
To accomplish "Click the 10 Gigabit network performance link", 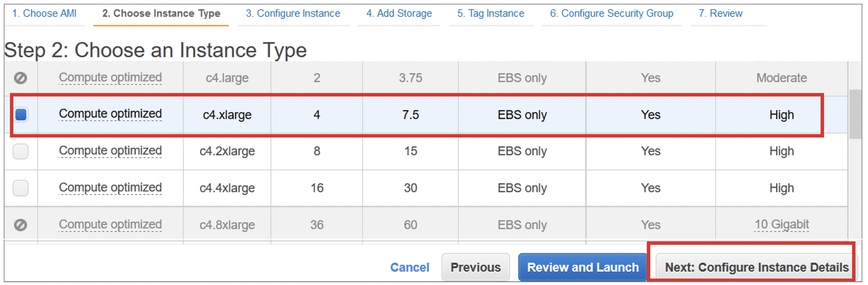I will click(781, 225).
